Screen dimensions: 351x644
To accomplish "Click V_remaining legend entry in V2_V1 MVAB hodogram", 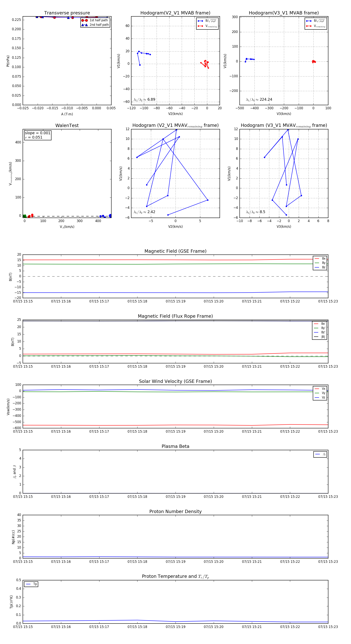I will pos(207,26).
